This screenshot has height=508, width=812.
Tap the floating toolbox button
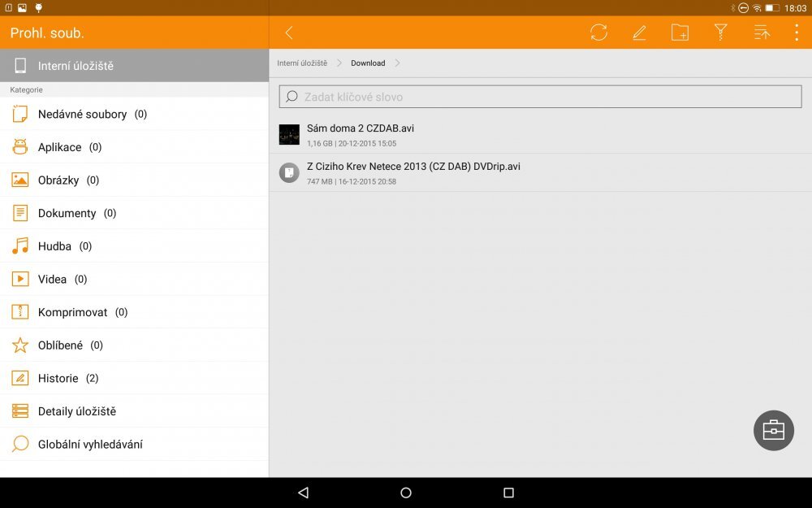[773, 430]
